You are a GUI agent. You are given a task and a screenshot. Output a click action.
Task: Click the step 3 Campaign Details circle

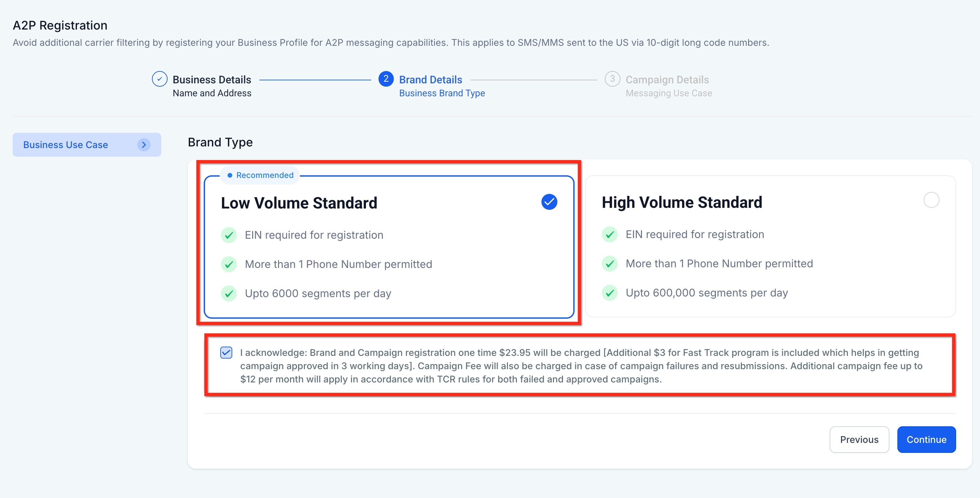612,79
